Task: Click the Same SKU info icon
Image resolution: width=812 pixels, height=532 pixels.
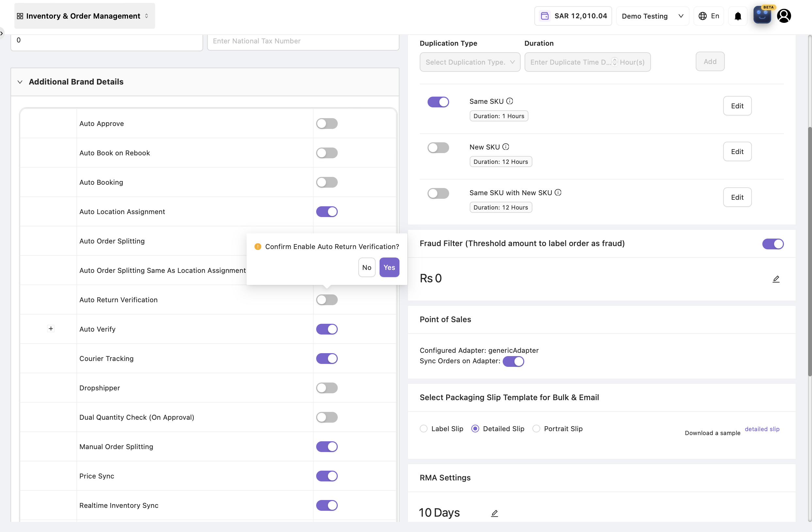Action: 509,101
